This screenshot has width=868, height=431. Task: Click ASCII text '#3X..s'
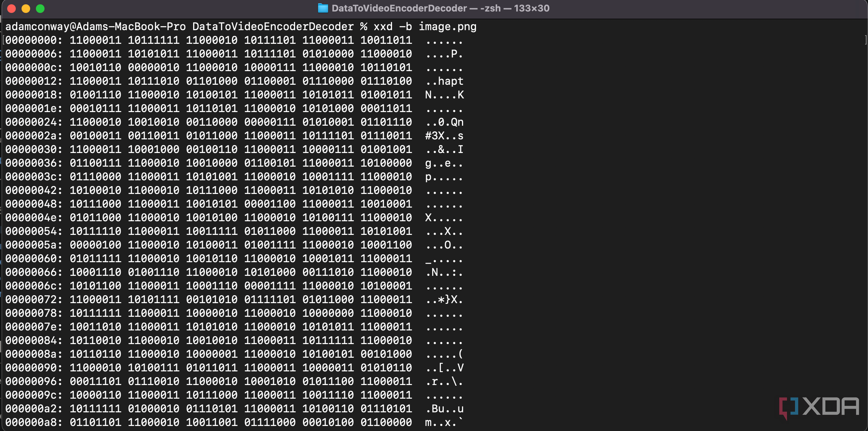click(x=444, y=136)
